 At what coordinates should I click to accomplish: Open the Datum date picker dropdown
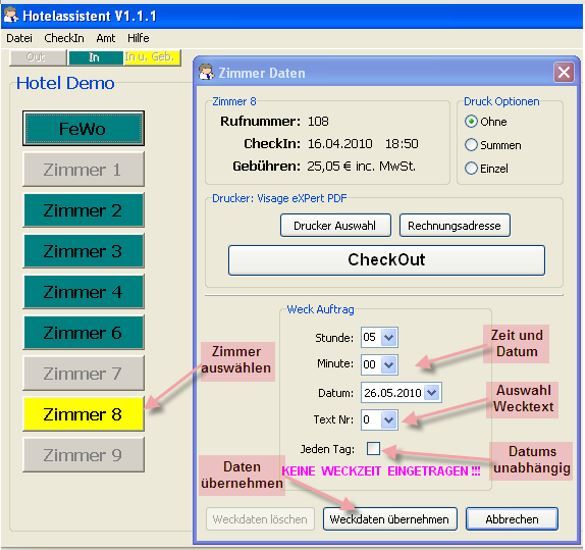pyautogui.click(x=432, y=393)
